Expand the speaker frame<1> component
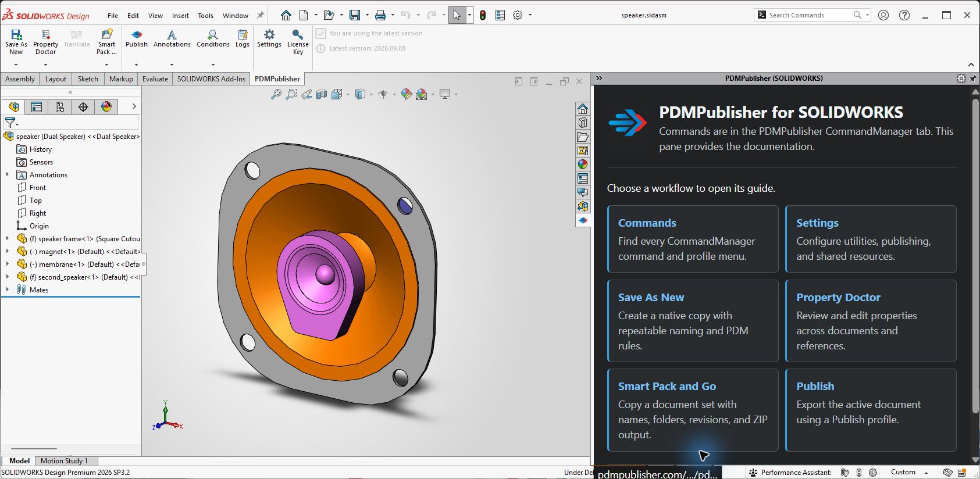This screenshot has width=980, height=479. pyautogui.click(x=8, y=238)
